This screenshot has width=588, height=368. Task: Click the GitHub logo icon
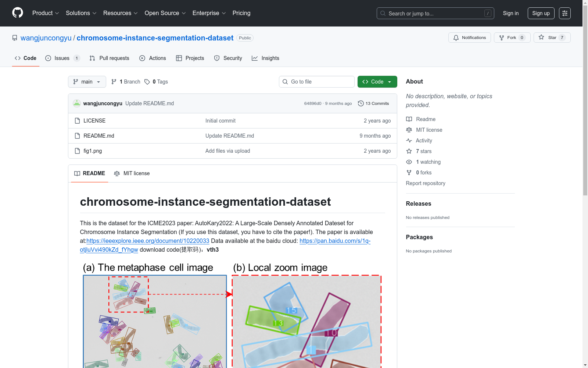(18, 13)
